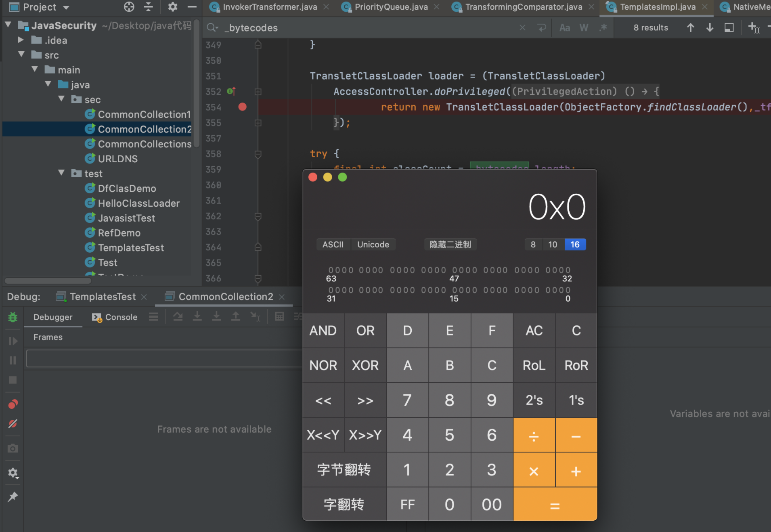Click the resume program icon

pos(13,341)
